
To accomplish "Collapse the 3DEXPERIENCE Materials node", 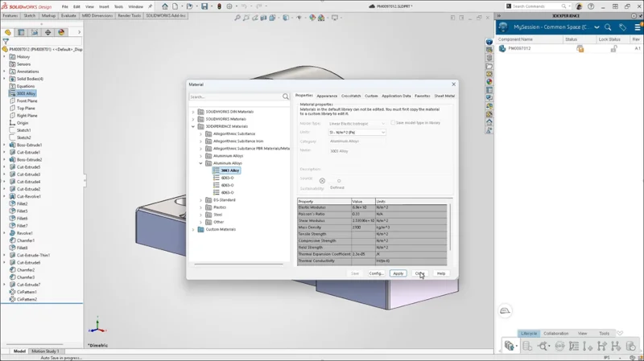I will pyautogui.click(x=193, y=126).
